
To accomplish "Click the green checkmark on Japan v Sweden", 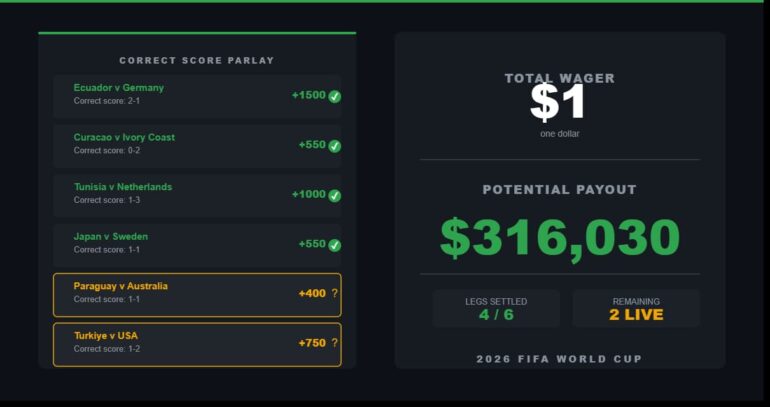I will (x=334, y=245).
